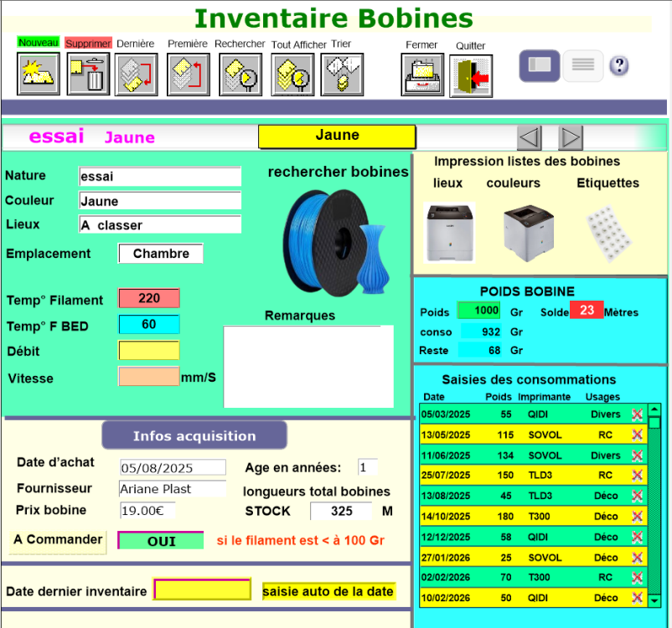Click saisie auto de la date

pos(328,592)
